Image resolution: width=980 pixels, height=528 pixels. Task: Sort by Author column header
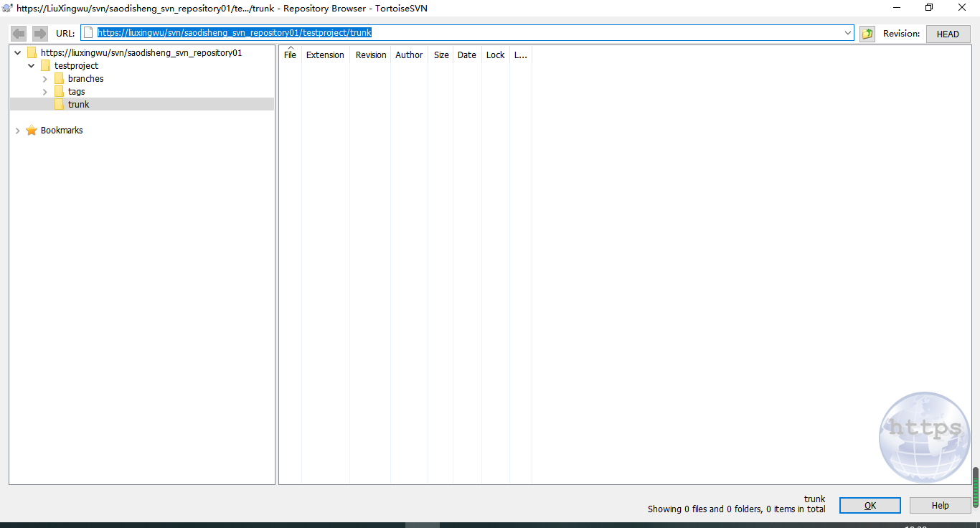pos(409,55)
